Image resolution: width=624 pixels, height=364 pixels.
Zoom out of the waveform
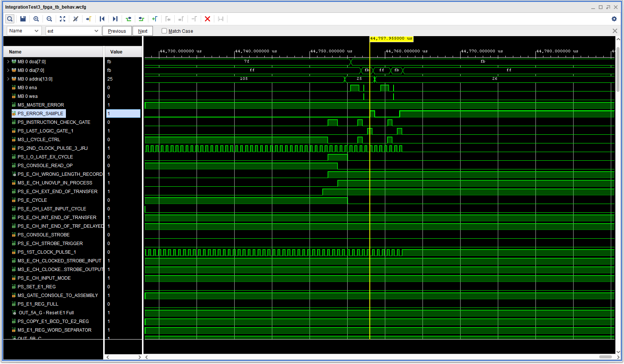pyautogui.click(x=49, y=19)
